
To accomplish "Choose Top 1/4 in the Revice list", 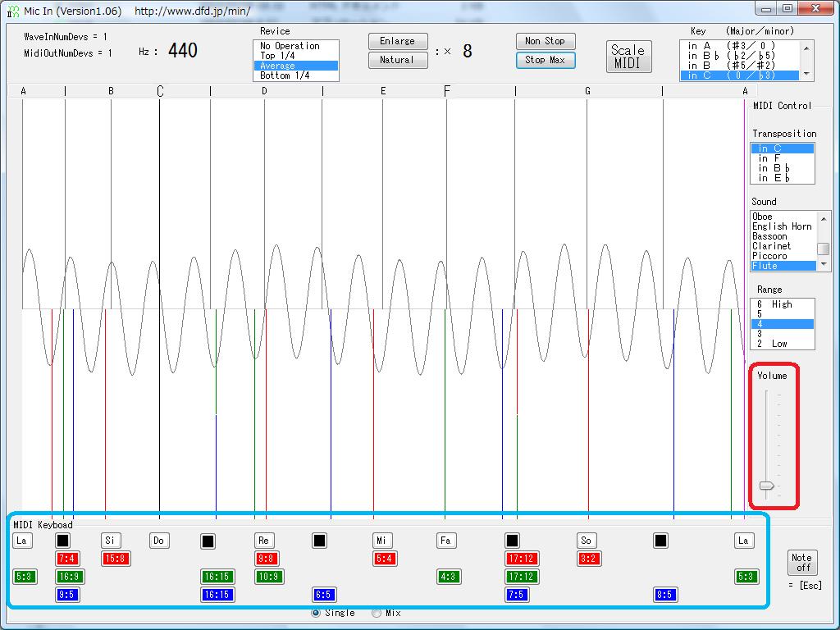I will (x=295, y=56).
